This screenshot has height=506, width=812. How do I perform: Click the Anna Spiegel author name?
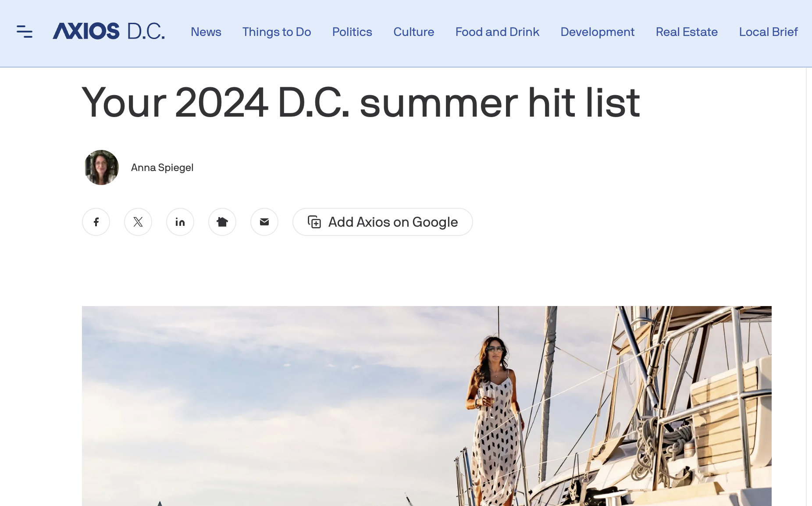(x=162, y=167)
